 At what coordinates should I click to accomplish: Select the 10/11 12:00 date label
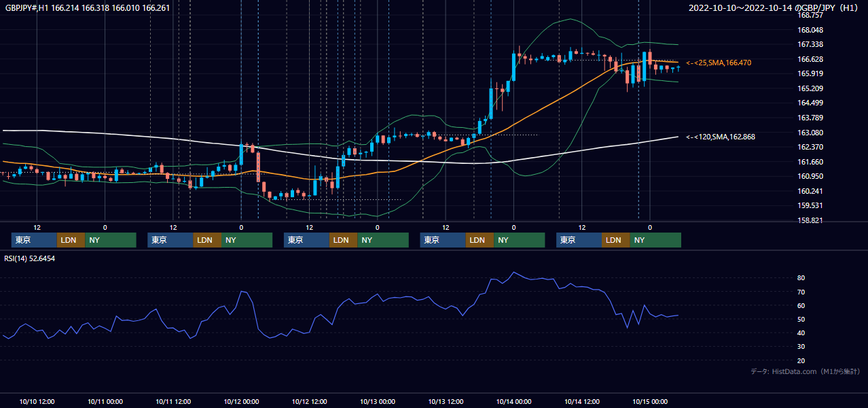(173, 401)
